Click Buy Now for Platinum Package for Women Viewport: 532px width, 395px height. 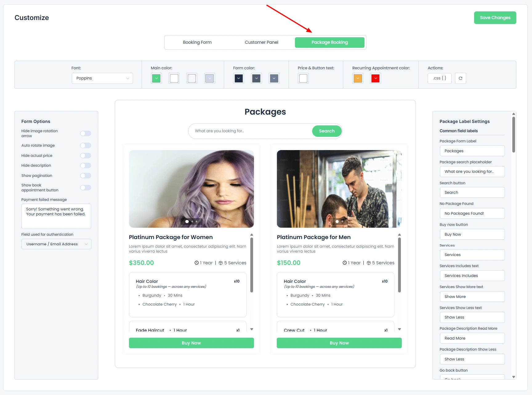coord(191,343)
